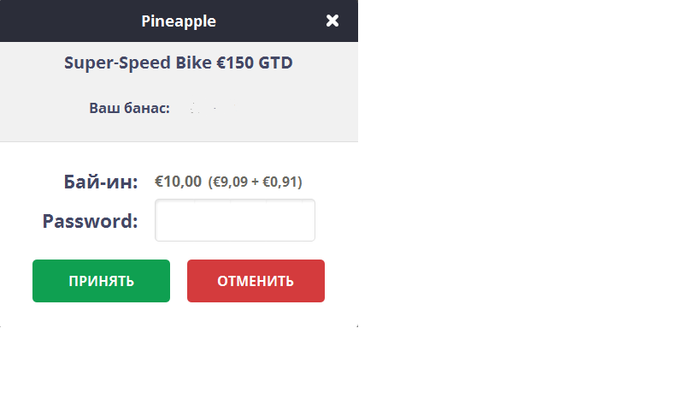Select the Super-Speed Bike €150 GTD heading
The width and height of the screenshot is (700, 394).
pos(179,62)
